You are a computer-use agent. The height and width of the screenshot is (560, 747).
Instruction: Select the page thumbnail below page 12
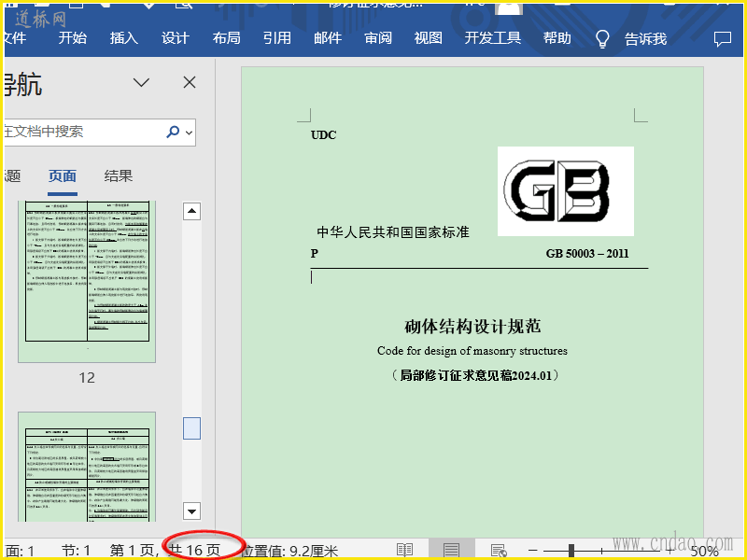pyautogui.click(x=87, y=467)
